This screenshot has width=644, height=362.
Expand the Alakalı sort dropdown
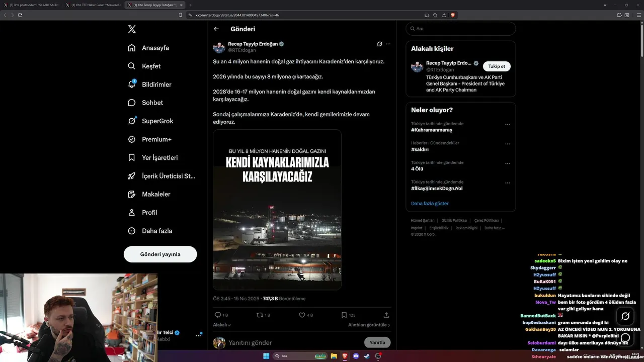pyautogui.click(x=222, y=325)
